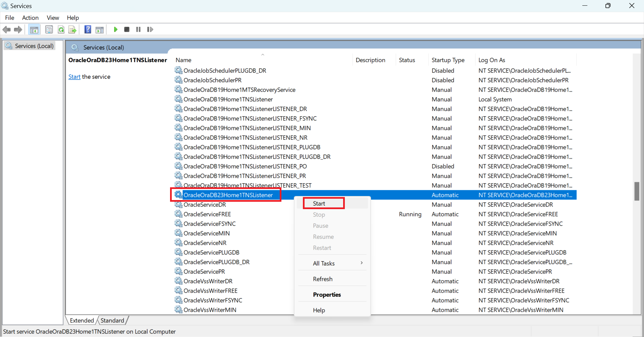644x337 pixels.
Task: Click gear icon of OracleOraDB19Home1TNSListener row
Action: [178, 99]
